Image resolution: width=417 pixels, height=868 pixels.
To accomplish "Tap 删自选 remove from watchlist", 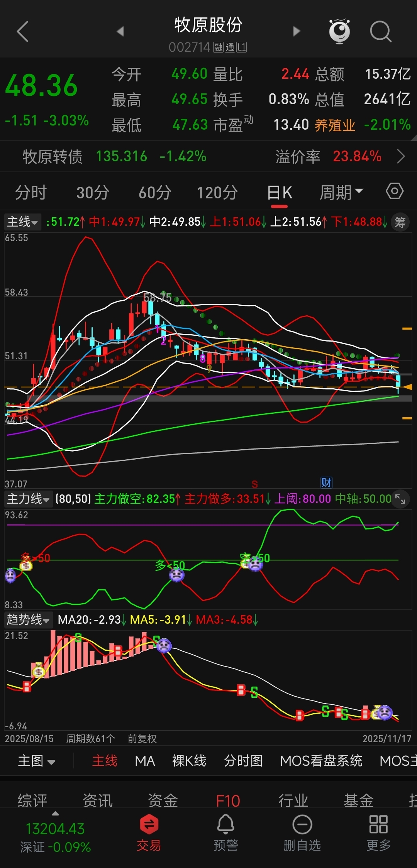I will coord(302,832).
